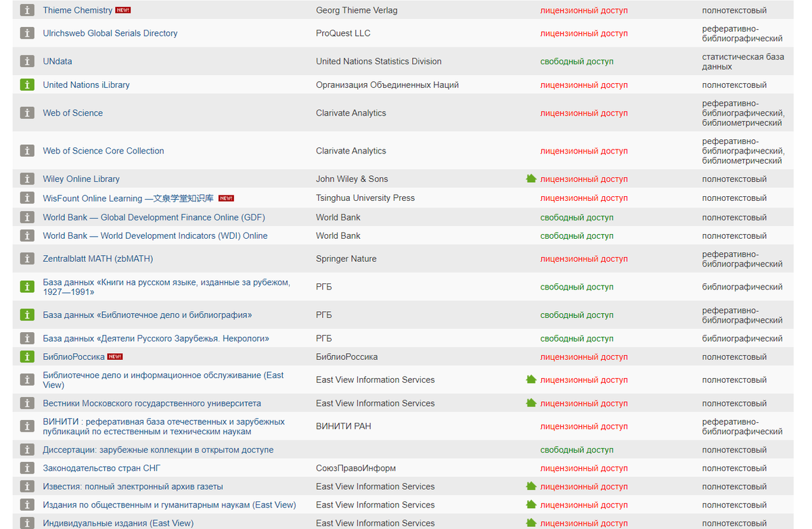Click 'лицензионный доступ' in the Thieme Chemistry row

pos(584,10)
